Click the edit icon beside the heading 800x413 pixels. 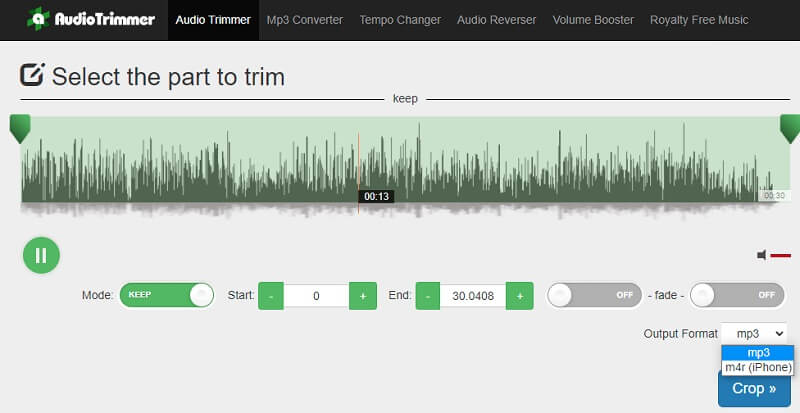[33, 75]
